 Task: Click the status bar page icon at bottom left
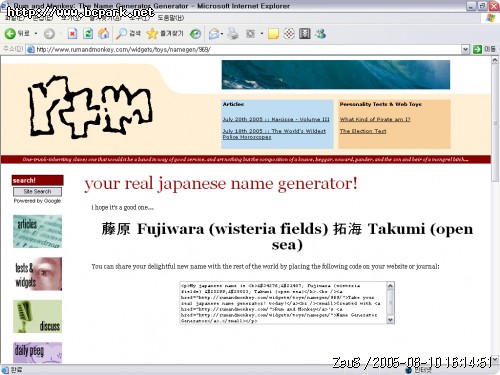5,370
